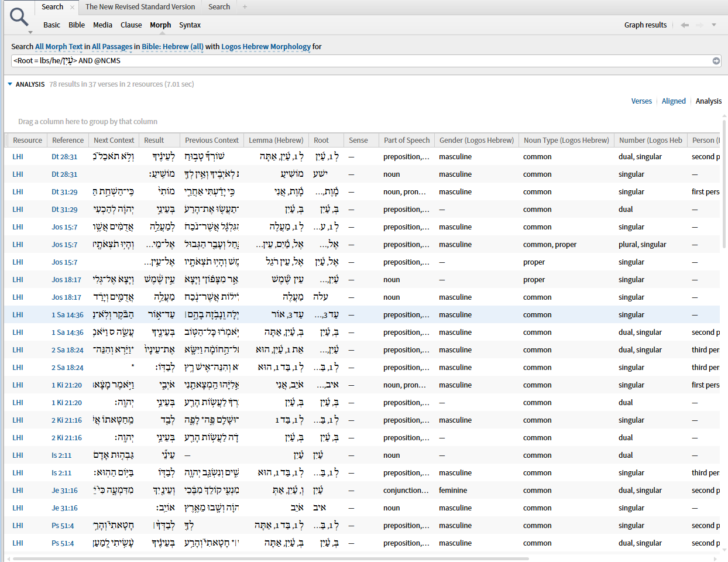Collapse the ANALYSIS section triangle
Screen dimensions: 728x562
[x=10, y=84]
